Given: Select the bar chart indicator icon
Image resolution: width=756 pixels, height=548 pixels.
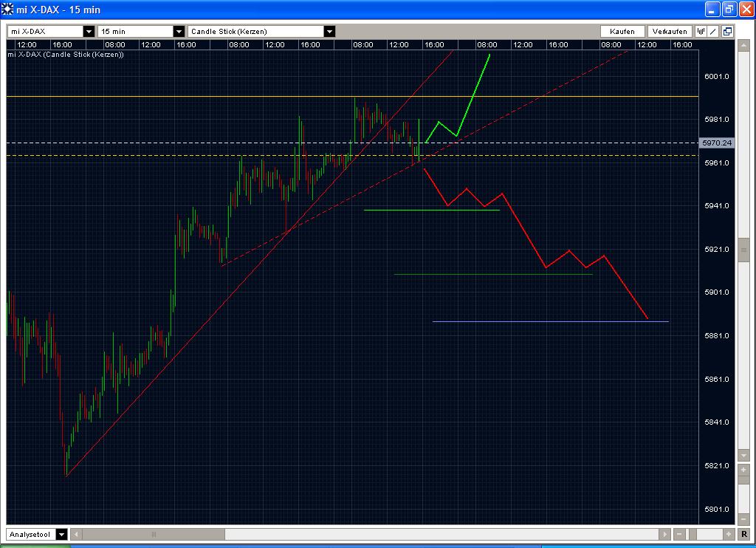Looking at the screenshot, I should pos(701,31).
